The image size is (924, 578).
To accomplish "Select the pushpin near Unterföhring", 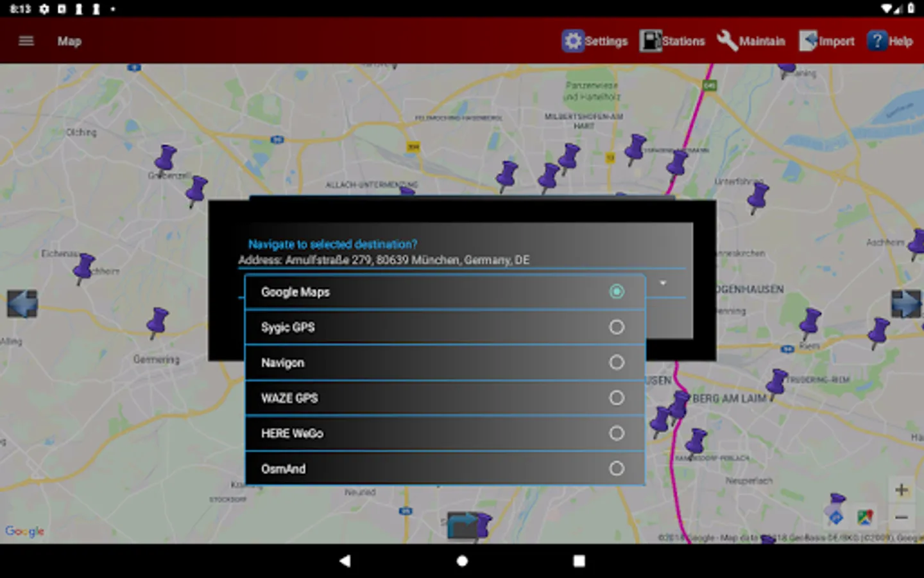I will (757, 197).
